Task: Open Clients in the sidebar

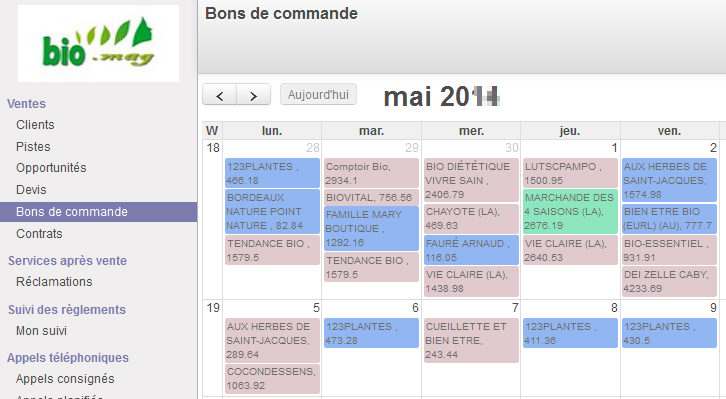Action: point(35,125)
